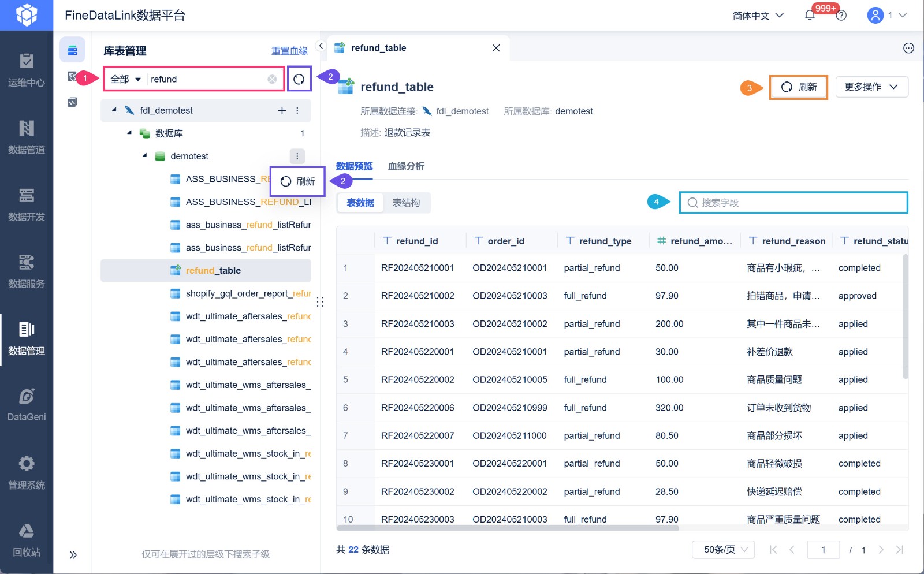
Task: Open the monitor chart icon panel
Action: (x=72, y=102)
